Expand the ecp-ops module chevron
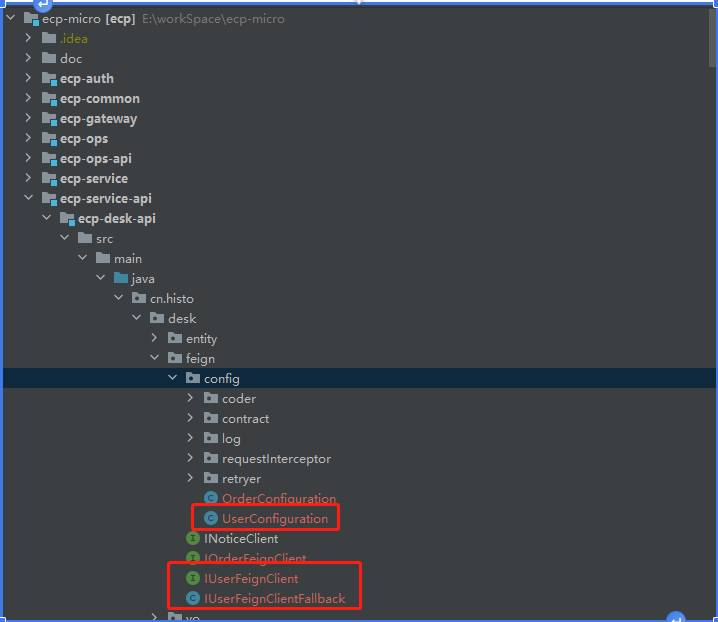The height and width of the screenshot is (622, 718). coord(28,138)
